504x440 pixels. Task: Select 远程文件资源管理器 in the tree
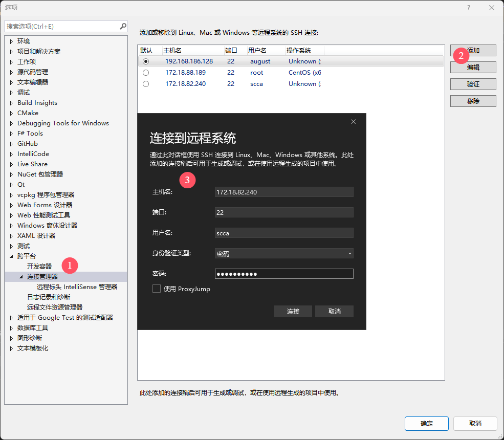pyautogui.click(x=54, y=307)
